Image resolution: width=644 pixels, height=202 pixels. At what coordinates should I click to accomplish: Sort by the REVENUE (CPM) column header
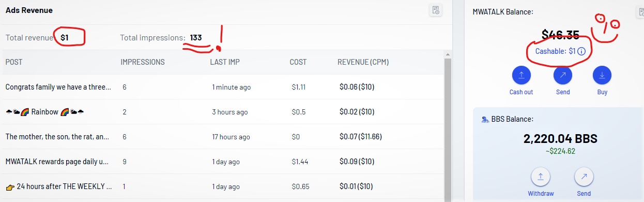pyautogui.click(x=363, y=62)
